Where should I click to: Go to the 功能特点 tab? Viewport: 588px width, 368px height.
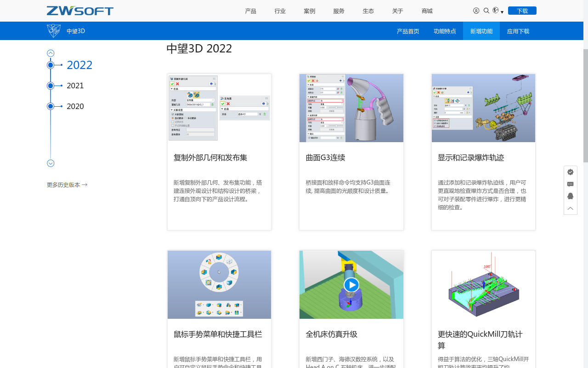445,31
